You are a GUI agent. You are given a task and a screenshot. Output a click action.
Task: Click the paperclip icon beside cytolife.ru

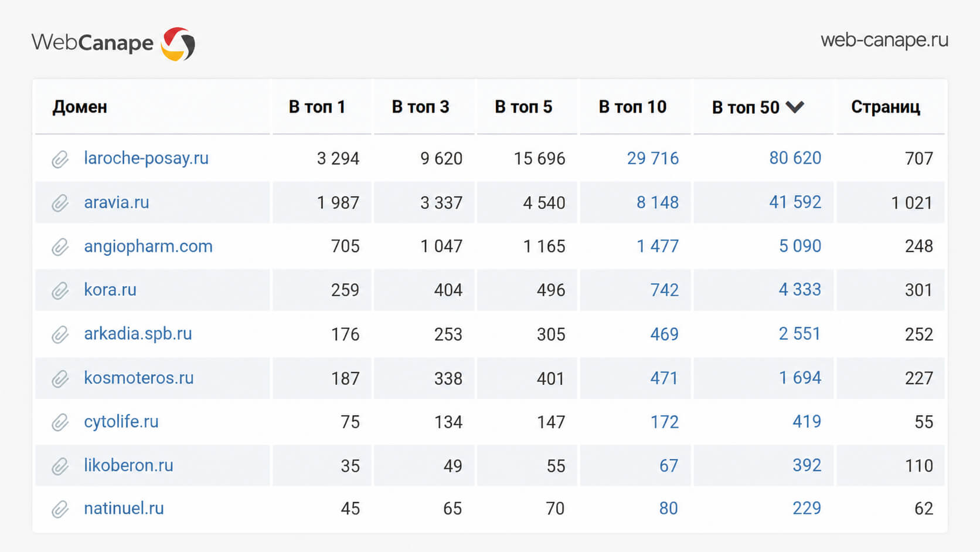tap(60, 422)
